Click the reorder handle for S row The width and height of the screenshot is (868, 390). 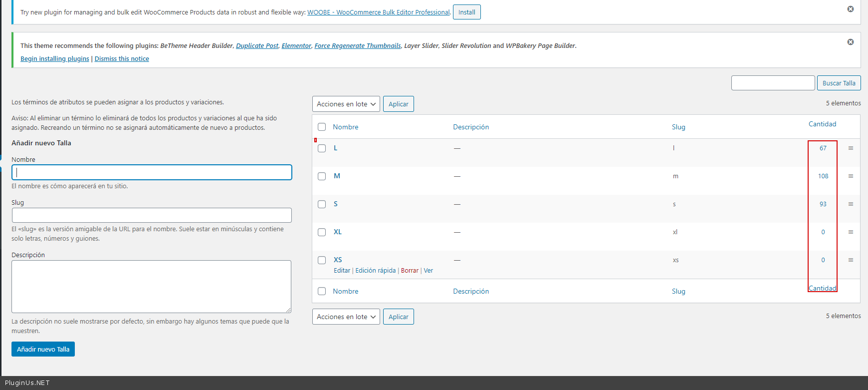pyautogui.click(x=851, y=204)
